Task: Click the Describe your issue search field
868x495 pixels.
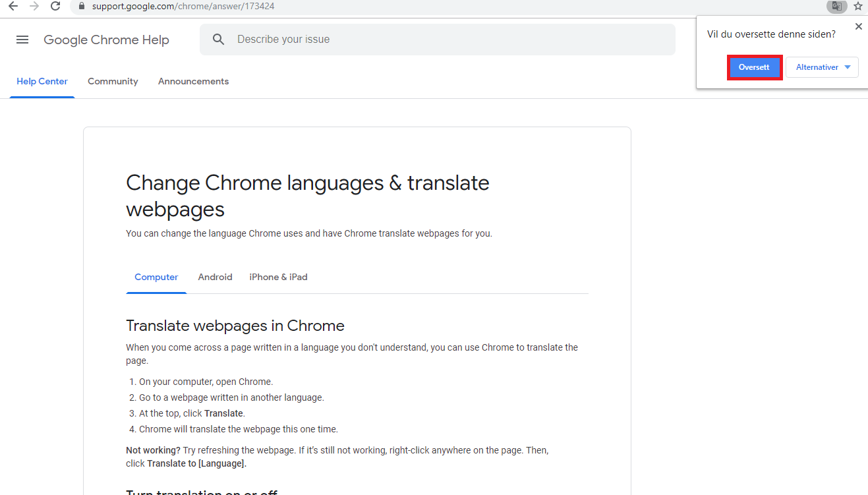Action: click(438, 40)
